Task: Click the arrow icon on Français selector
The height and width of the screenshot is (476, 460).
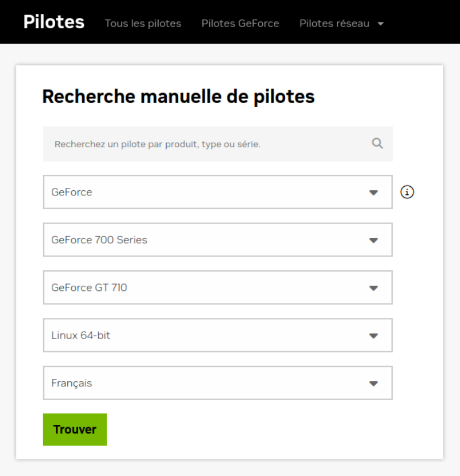Action: [x=374, y=383]
